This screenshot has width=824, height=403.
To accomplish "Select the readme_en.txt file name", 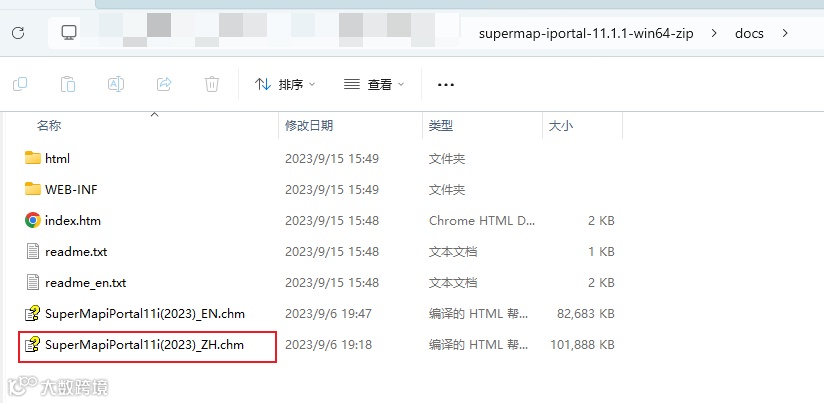I will pos(86,283).
